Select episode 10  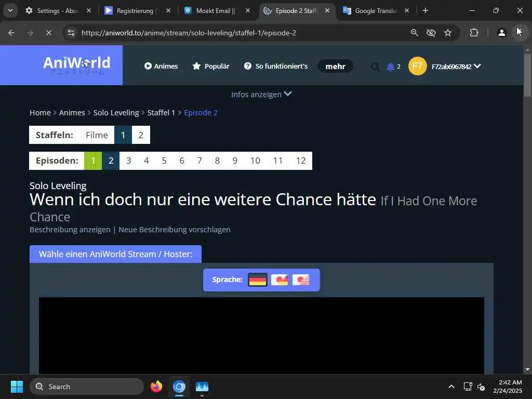(x=255, y=161)
